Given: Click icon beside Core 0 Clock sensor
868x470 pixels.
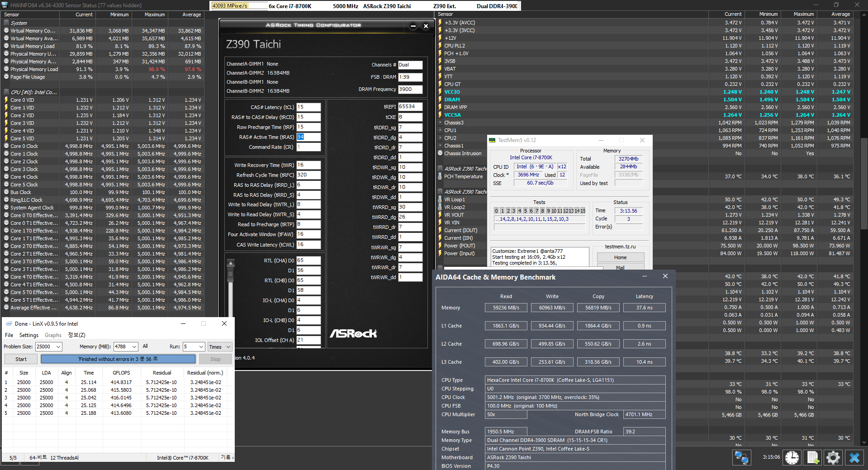Looking at the screenshot, I should (6, 146).
